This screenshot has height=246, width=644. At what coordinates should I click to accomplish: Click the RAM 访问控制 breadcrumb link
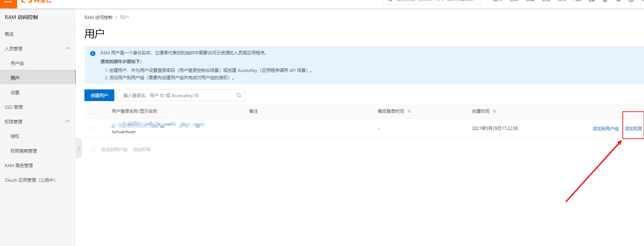(98, 17)
